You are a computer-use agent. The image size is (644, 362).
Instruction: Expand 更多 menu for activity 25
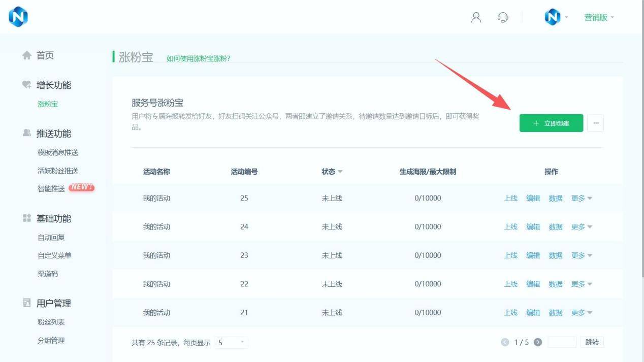point(582,199)
